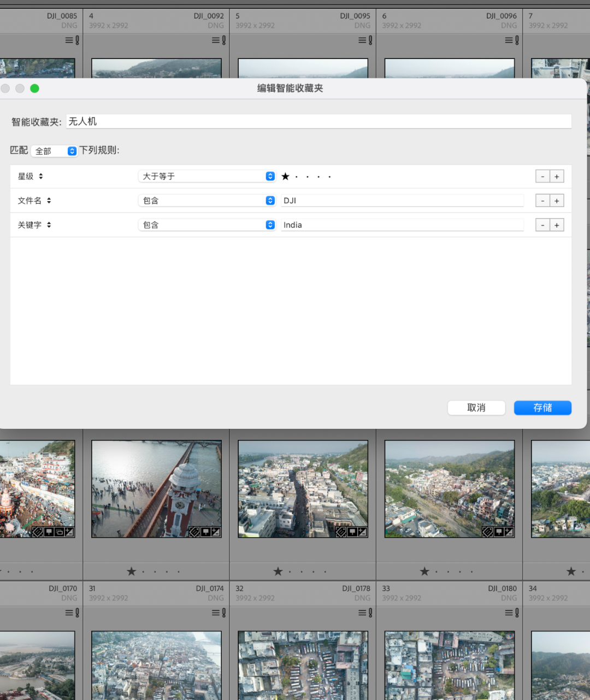590x700 pixels.
Task: Click develop adjustments badge on crowded riverside photo
Action: coord(69,532)
